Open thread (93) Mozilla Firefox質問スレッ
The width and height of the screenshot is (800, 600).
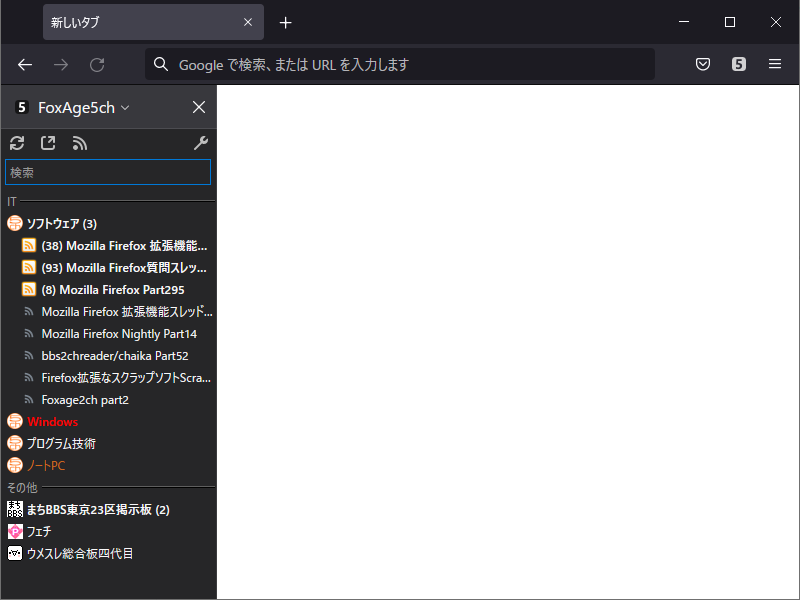[124, 267]
